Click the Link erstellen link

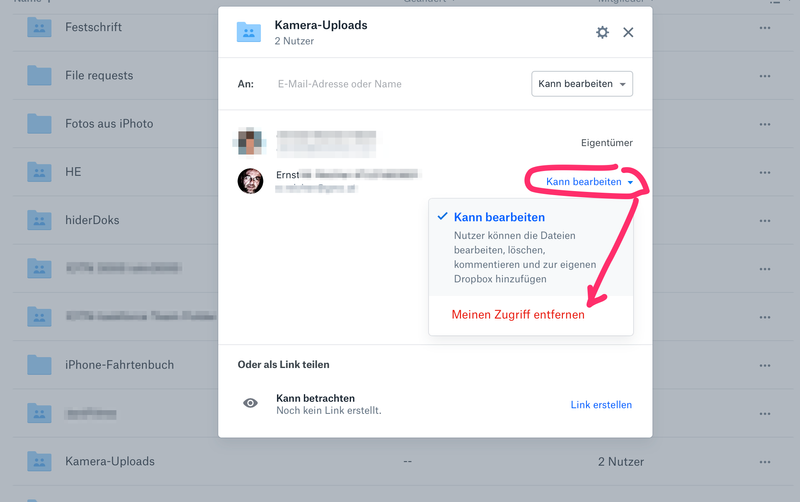pyautogui.click(x=601, y=405)
